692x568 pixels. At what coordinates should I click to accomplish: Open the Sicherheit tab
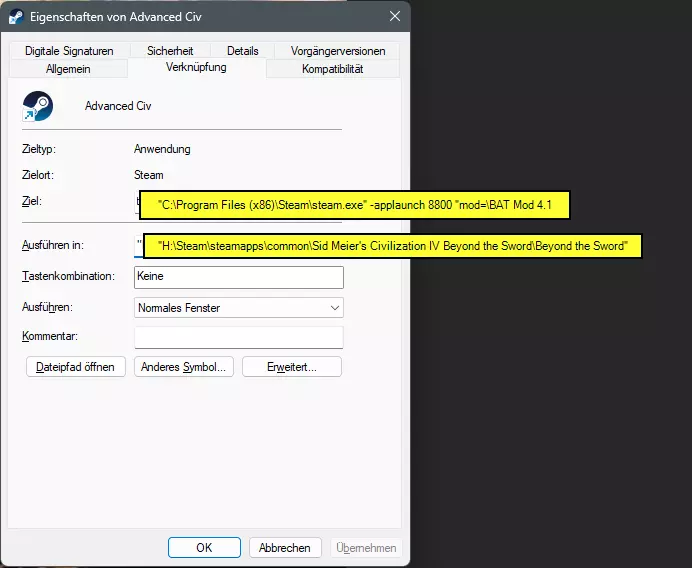pos(170,51)
